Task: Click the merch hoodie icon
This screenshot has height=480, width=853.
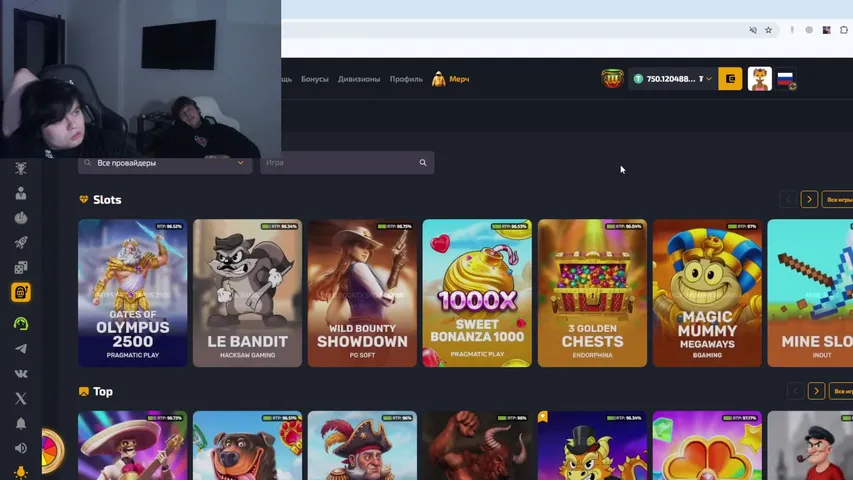Action: pyautogui.click(x=438, y=79)
